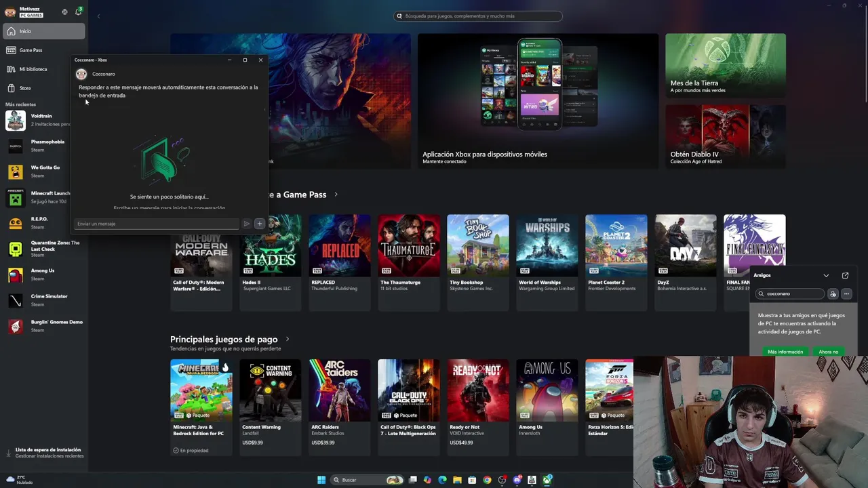Expand the Game Pass section chevron
868x488 pixels.
pos(336,195)
